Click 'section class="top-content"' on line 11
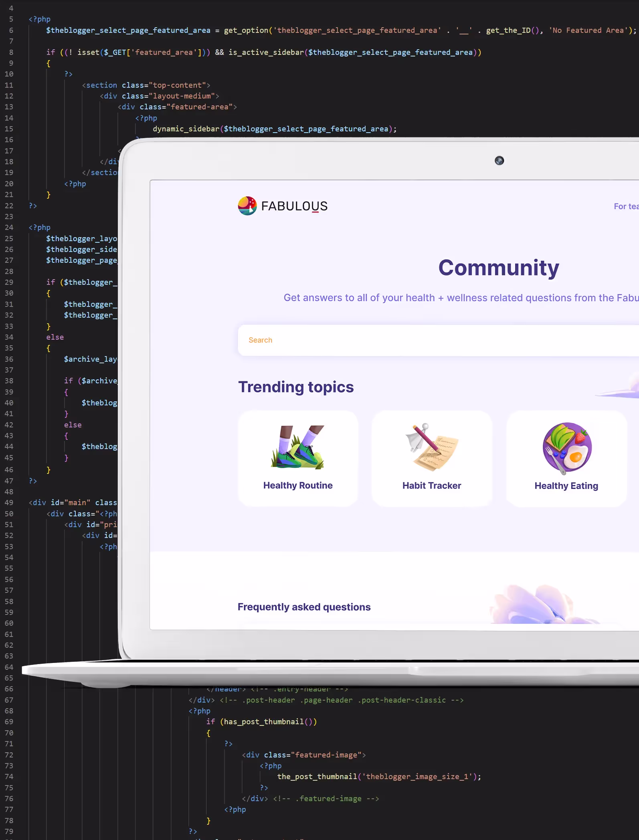The width and height of the screenshot is (639, 840). [146, 85]
